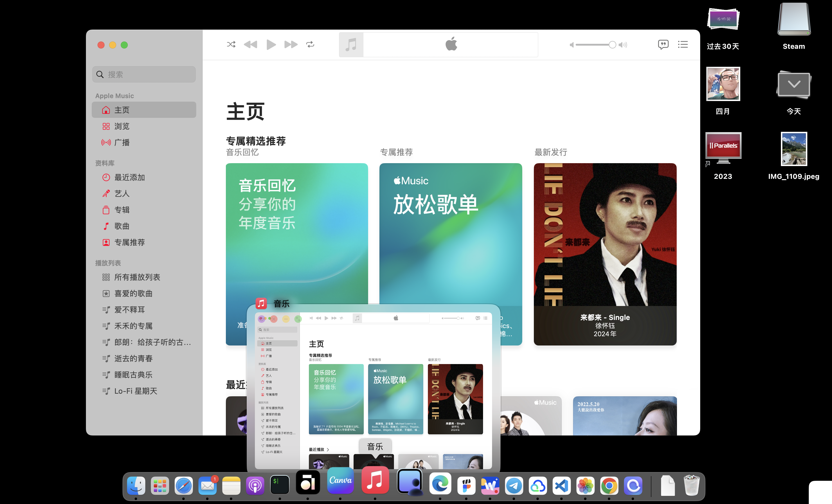Screen dimensions: 832x504
Task: Click the Music app icon in the Dock
Action: 375,480
